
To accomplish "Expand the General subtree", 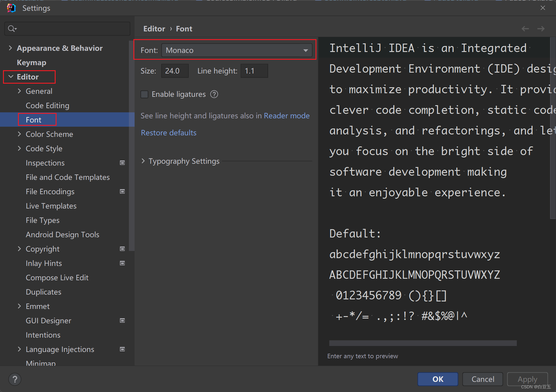I will 19,91.
